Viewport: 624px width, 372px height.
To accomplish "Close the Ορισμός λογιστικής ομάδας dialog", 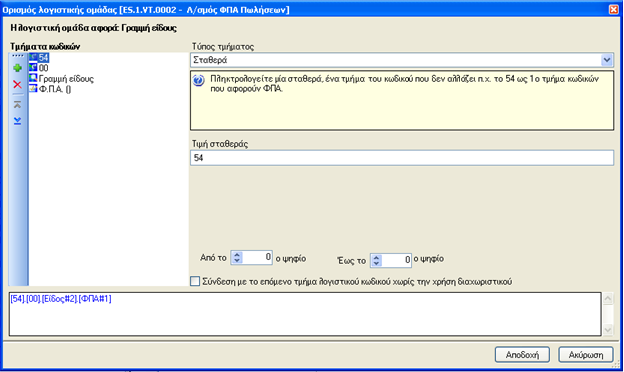I will coord(614,9).
